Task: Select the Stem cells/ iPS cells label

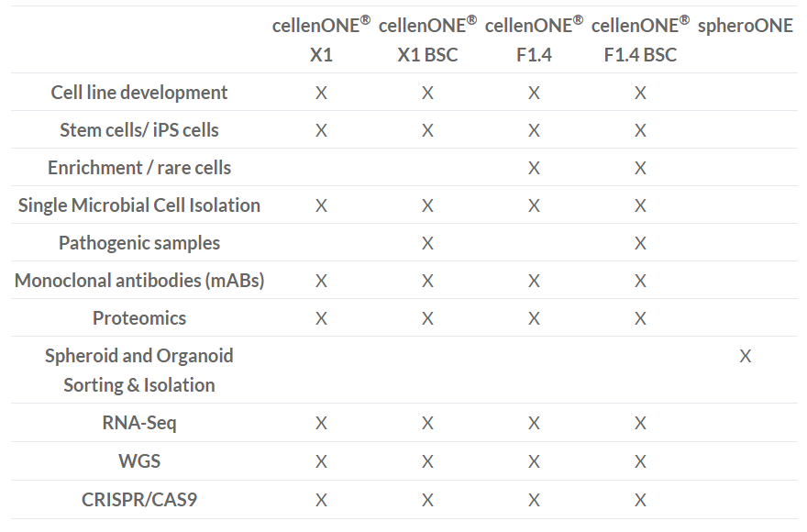Action: coord(139,130)
